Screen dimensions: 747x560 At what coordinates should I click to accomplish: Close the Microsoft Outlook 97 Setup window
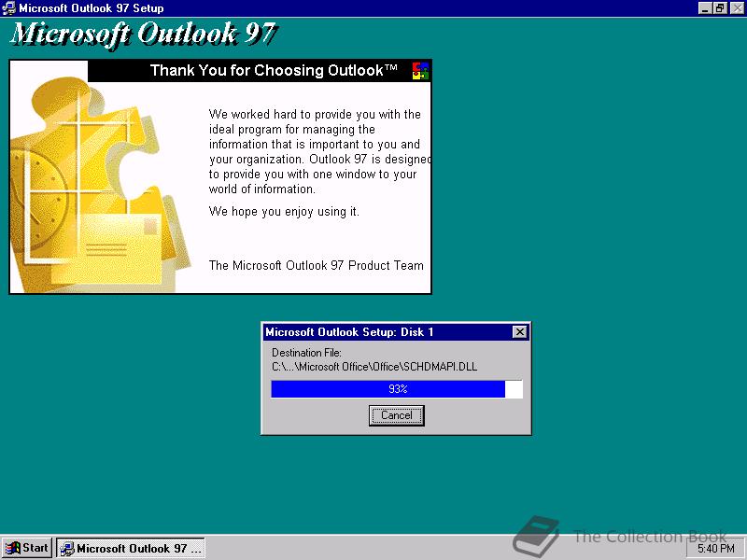[737, 8]
